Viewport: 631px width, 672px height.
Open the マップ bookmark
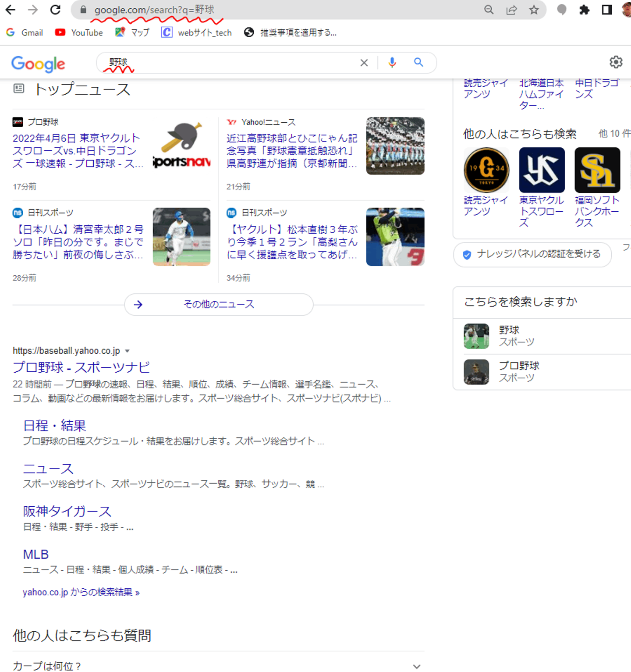[132, 32]
